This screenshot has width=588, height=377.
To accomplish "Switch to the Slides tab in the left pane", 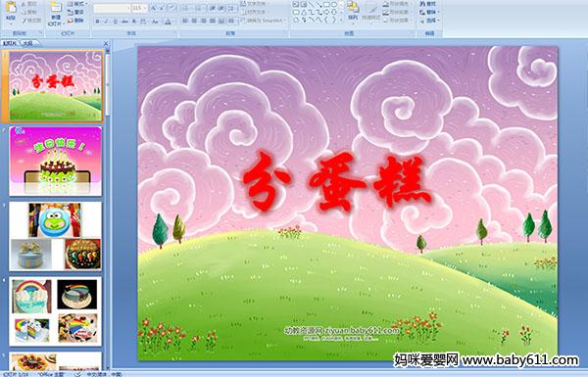I will pos(10,43).
